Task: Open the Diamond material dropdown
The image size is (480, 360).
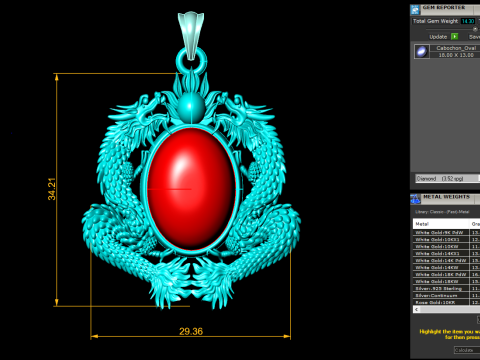Action: click(448, 179)
